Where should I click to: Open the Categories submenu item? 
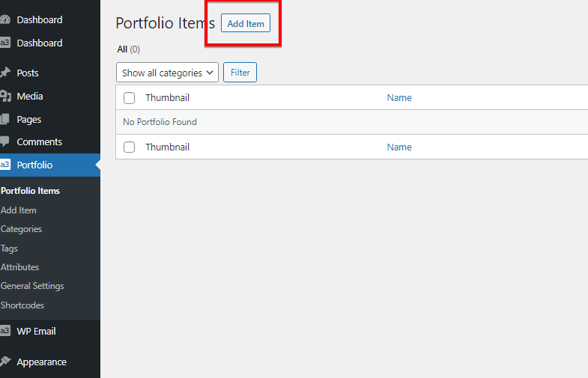(22, 229)
